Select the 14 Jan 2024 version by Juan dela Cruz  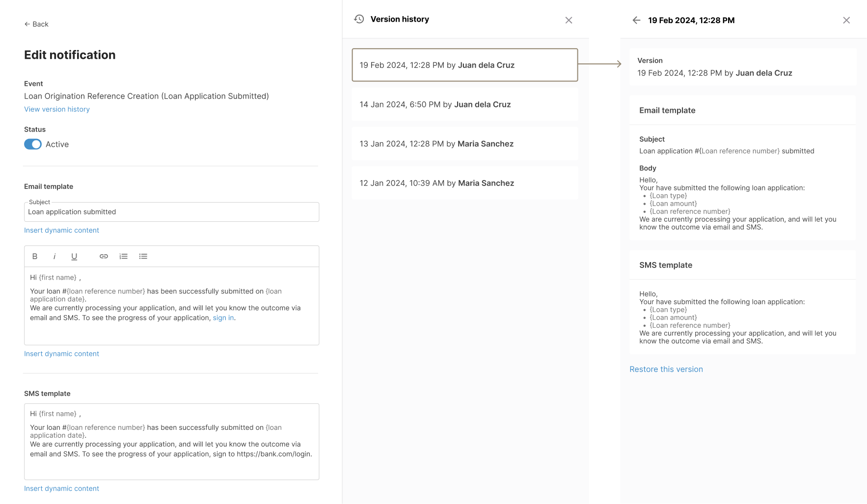[x=464, y=104]
